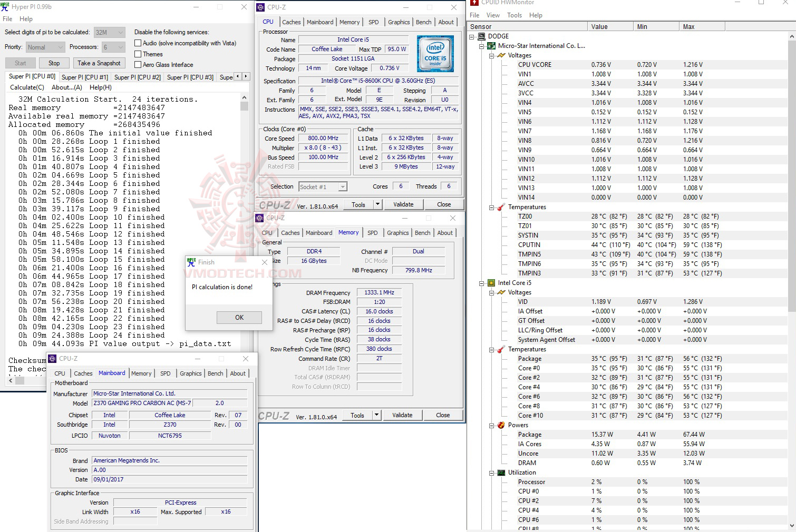Click the Powers flame icon

pyautogui.click(x=501, y=425)
